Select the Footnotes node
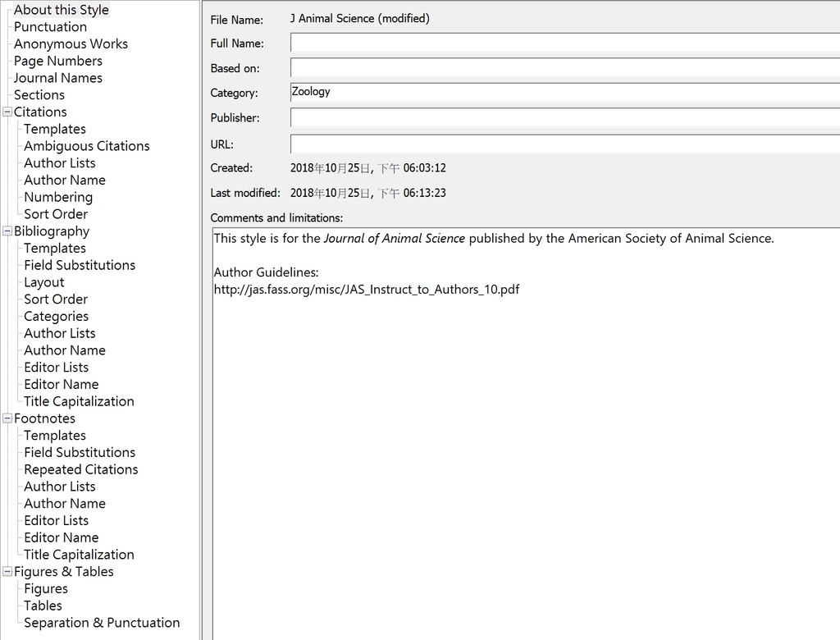Image resolution: width=840 pixels, height=640 pixels. [x=44, y=418]
